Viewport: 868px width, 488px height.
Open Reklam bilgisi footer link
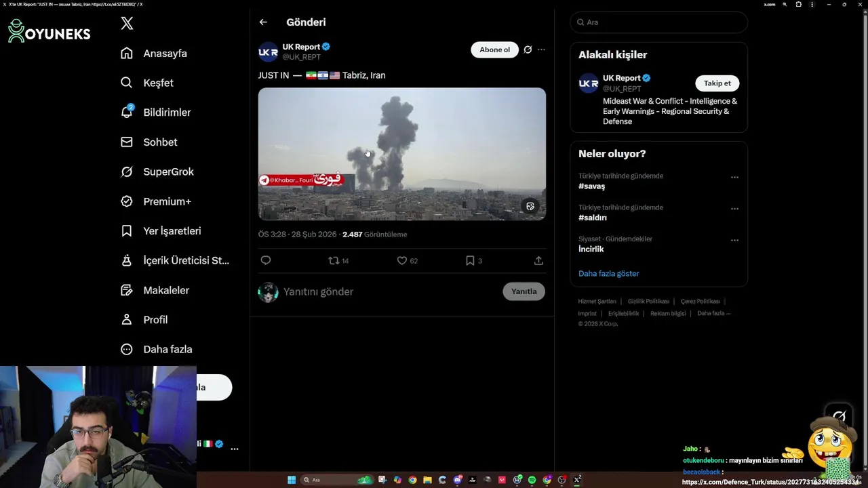pos(668,314)
